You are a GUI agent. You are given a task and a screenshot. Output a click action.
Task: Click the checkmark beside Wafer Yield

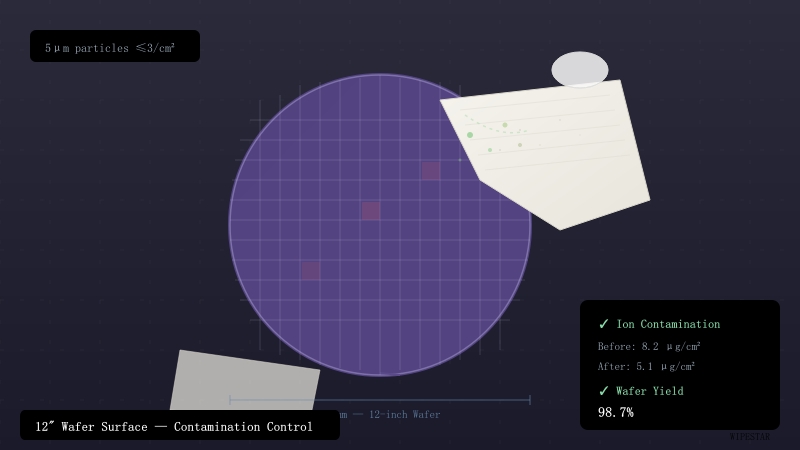(x=604, y=391)
